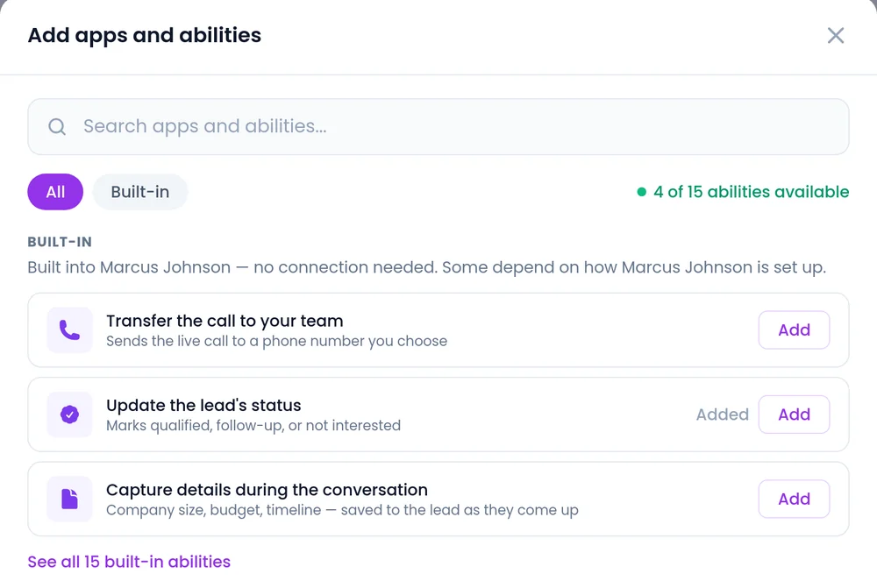Viewport: 877px width, 588px height.
Task: Click the 4 of 15 abilities available status
Action: pos(743,192)
